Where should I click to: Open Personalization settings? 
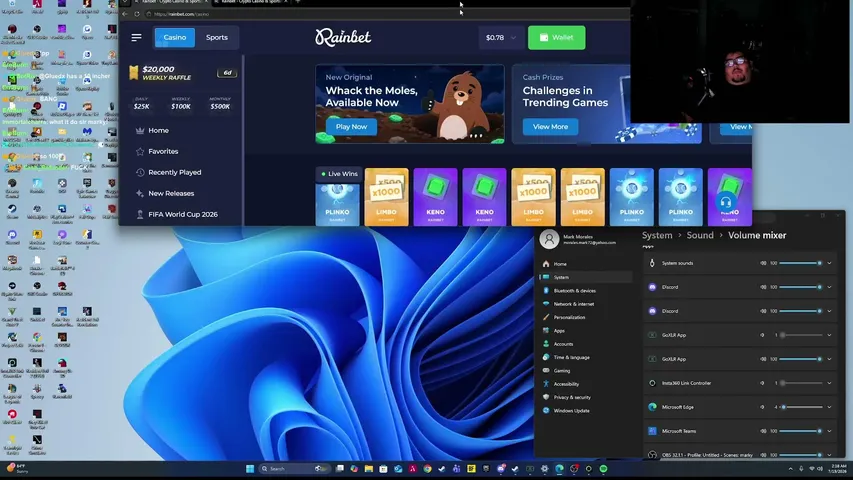click(569, 317)
